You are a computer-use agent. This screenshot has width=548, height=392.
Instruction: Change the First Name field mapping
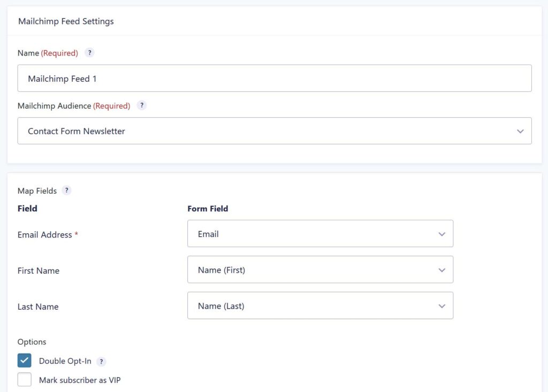click(320, 270)
